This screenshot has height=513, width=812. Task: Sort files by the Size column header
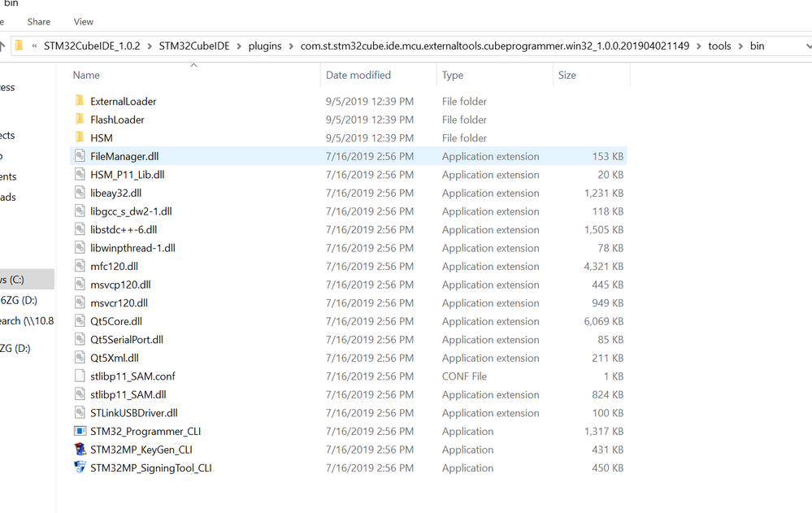click(x=567, y=75)
